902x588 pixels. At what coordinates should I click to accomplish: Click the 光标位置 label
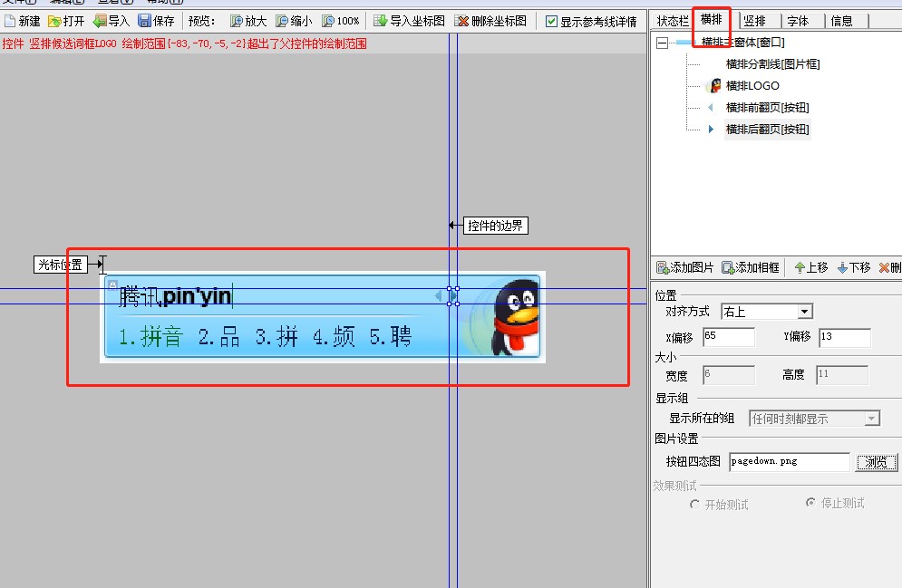click(x=61, y=265)
